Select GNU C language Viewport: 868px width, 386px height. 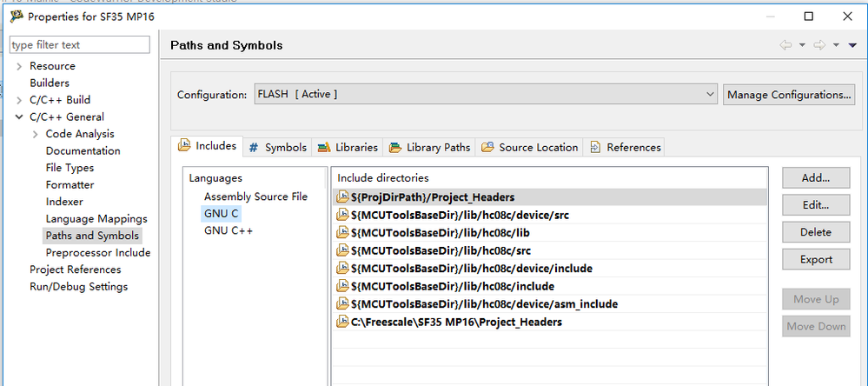(x=221, y=213)
